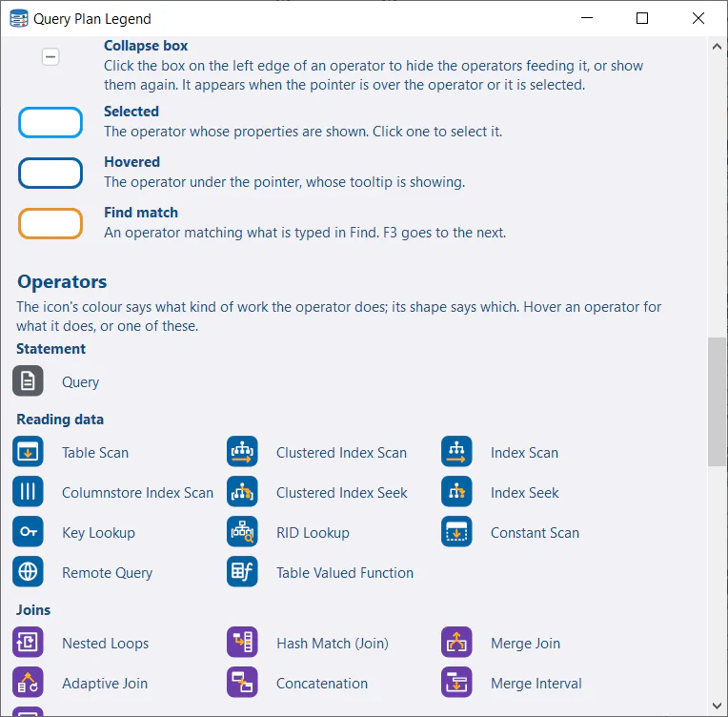Image resolution: width=728 pixels, height=717 pixels.
Task: Click the Hash Match (Join) label
Action: point(333,644)
